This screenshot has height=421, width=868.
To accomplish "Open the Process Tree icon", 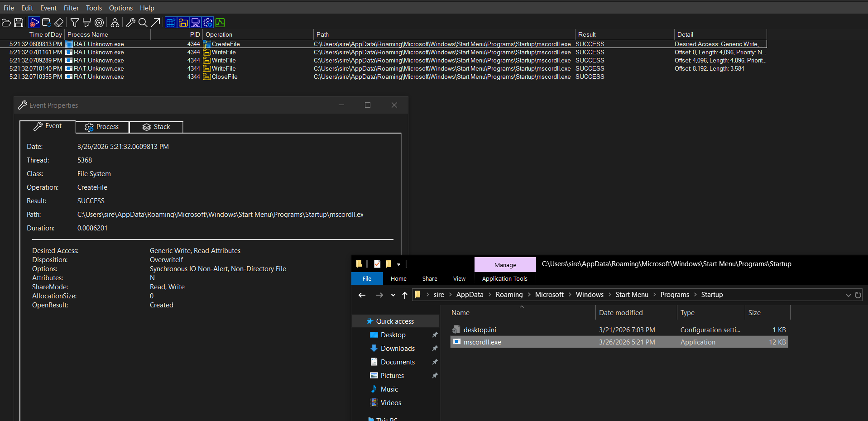I will pos(115,23).
